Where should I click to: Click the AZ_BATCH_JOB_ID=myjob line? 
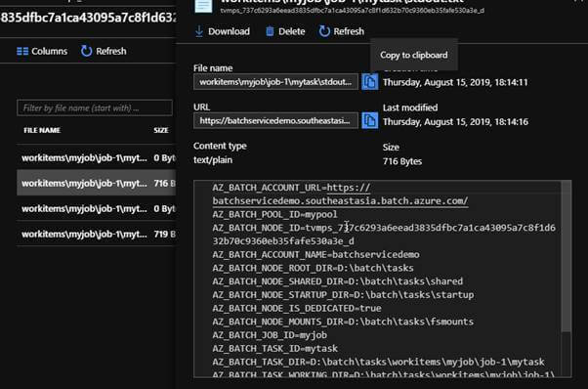tap(270, 335)
